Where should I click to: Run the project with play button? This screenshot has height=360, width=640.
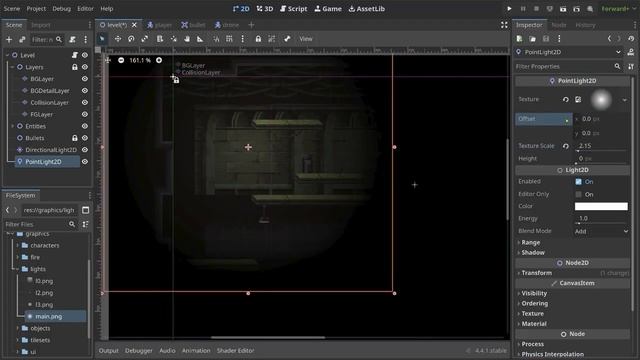509,9
